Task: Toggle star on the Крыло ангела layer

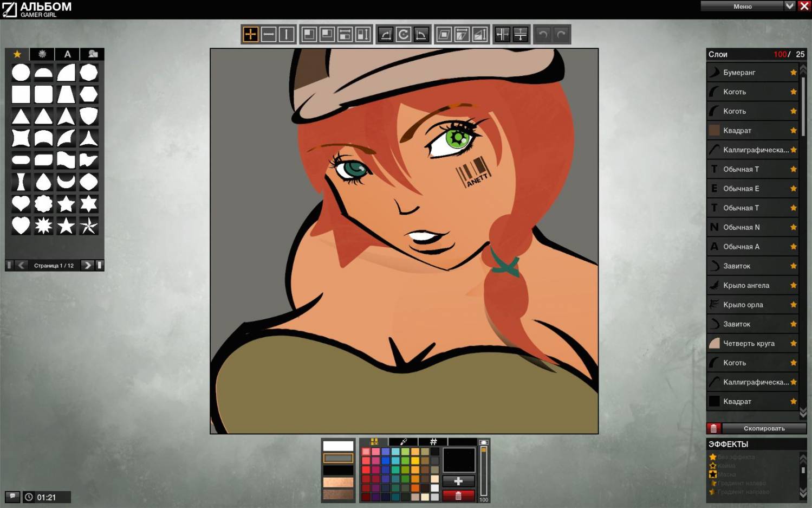Action: point(794,285)
